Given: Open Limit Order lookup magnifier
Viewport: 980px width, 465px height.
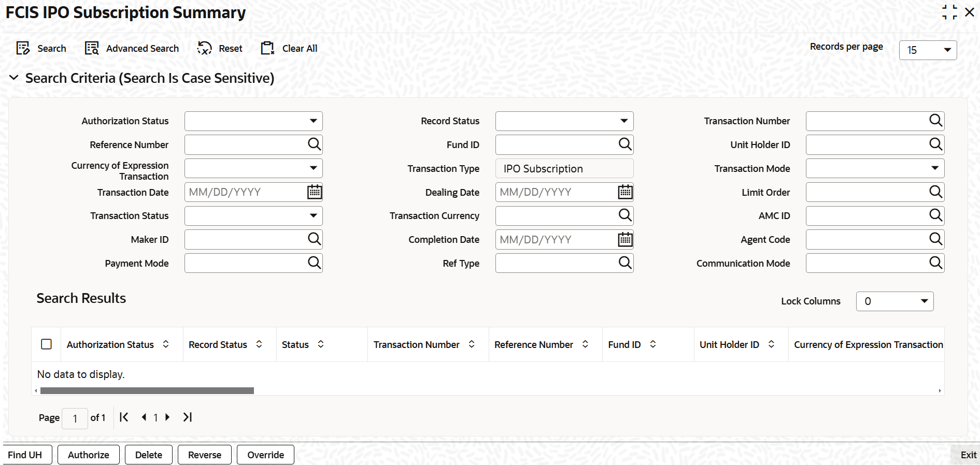Looking at the screenshot, I should (935, 192).
